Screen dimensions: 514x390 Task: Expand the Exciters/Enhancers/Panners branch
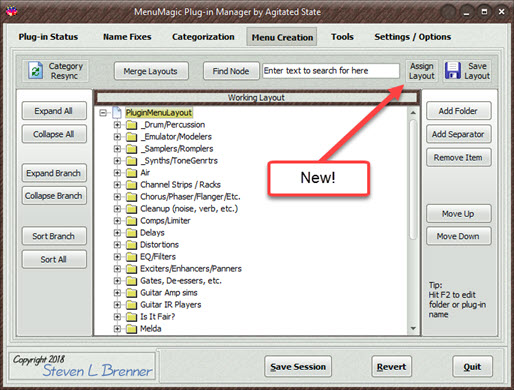pos(117,269)
